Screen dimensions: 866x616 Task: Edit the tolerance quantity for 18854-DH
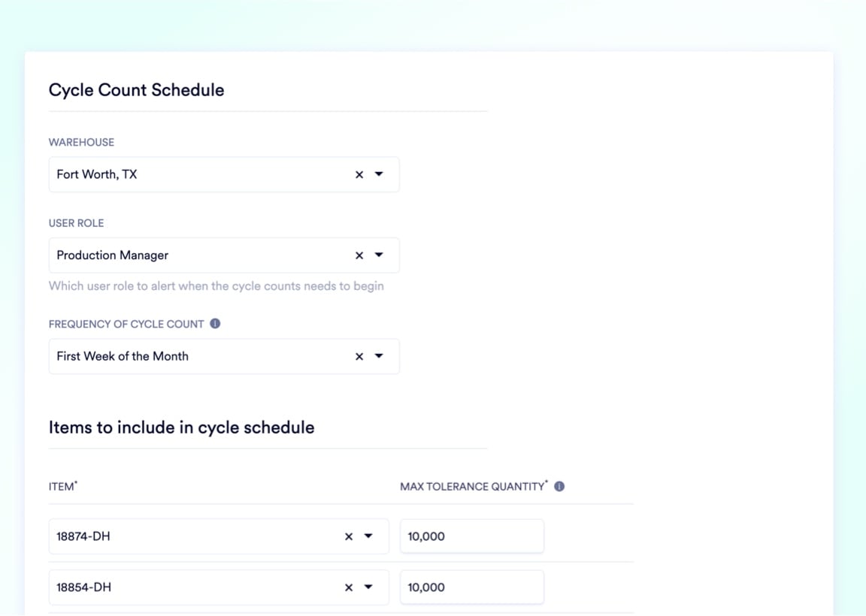click(471, 587)
